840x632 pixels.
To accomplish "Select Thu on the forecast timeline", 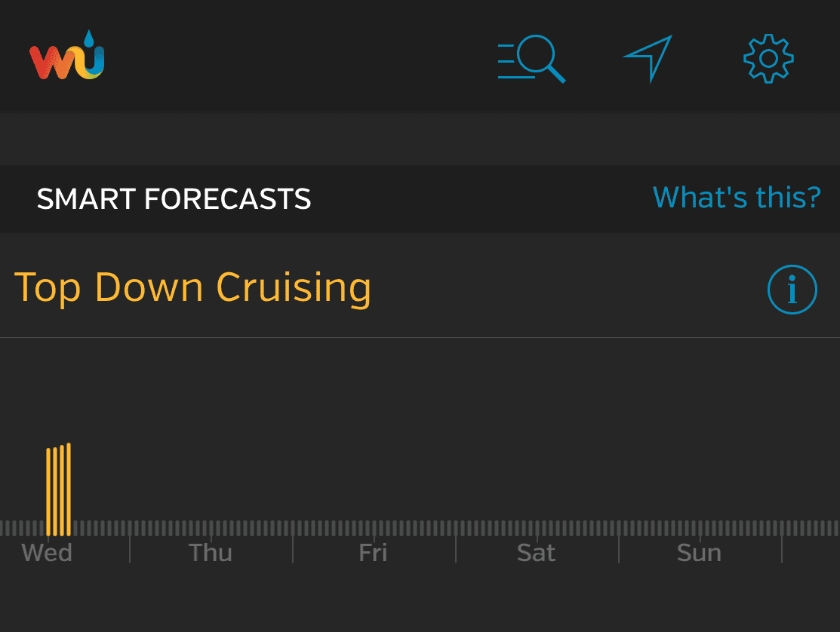I will [211, 553].
